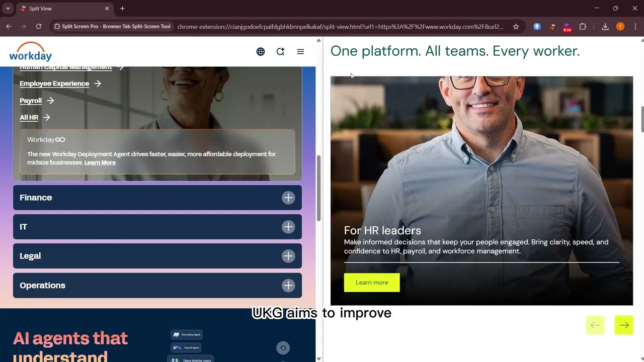Viewport: 644px width, 362px height.
Task: Close the Split View tab
Action: pyautogui.click(x=107, y=9)
